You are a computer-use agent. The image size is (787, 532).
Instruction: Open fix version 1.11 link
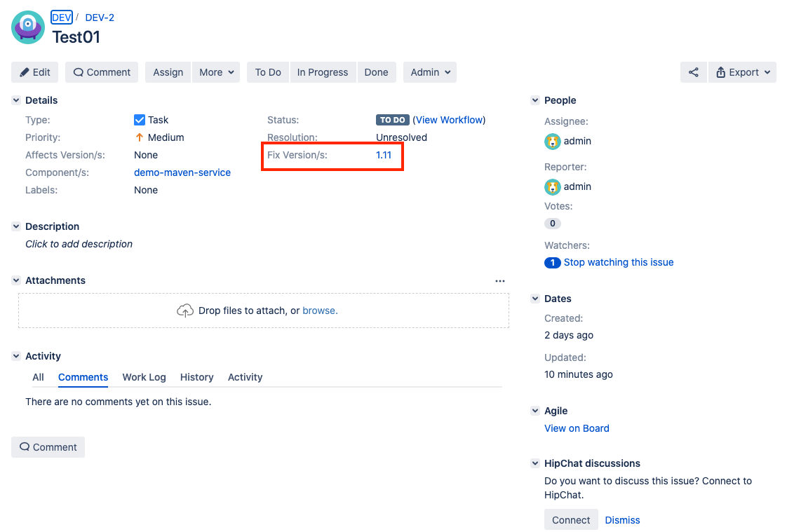click(384, 155)
